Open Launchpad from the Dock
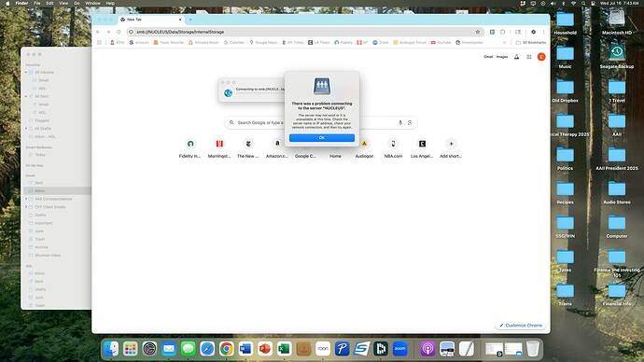Image resolution: width=644 pixels, height=362 pixels. (130, 349)
